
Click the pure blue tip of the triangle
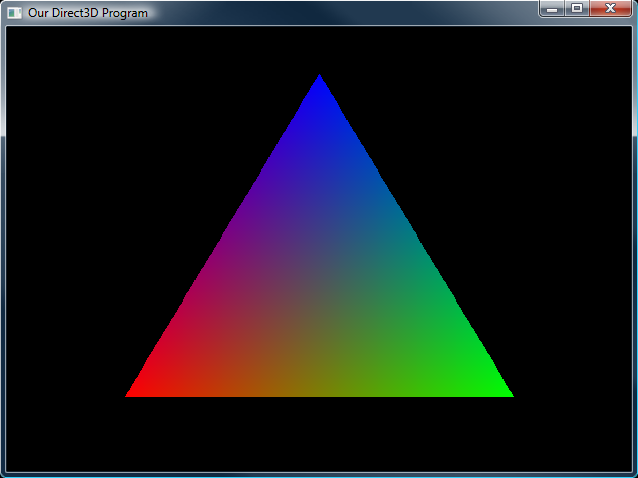pyautogui.click(x=320, y=85)
